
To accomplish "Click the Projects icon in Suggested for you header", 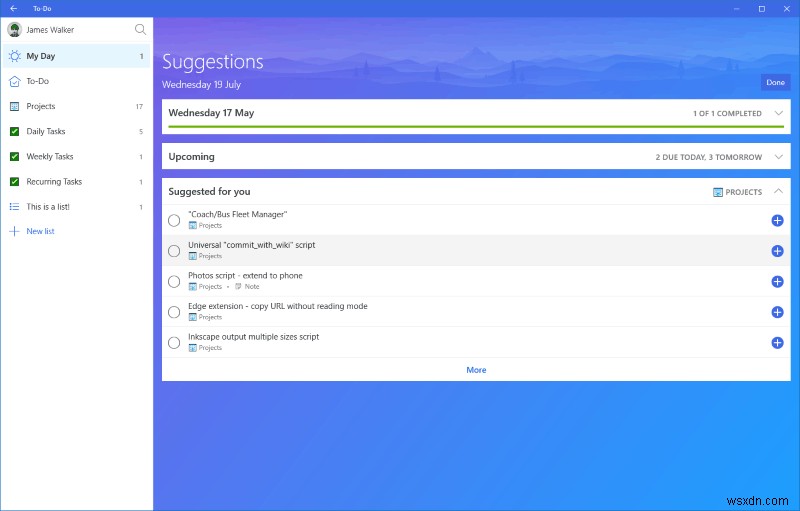I will (x=717, y=192).
